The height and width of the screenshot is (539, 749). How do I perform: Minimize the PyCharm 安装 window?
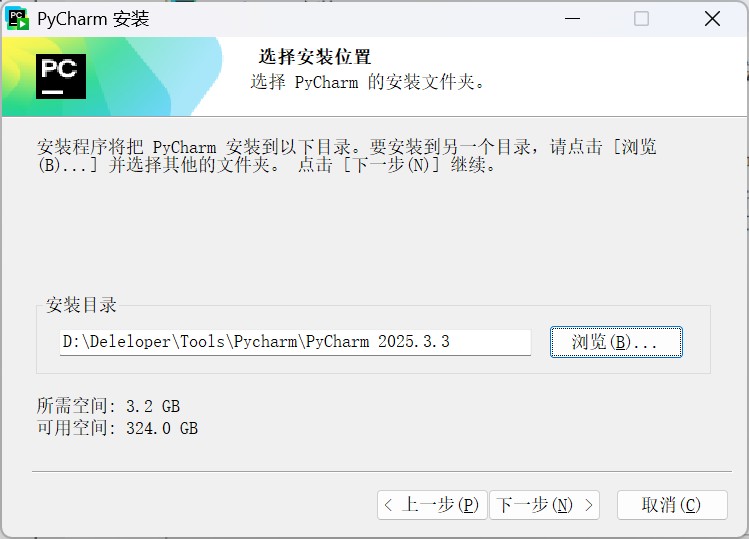coord(572,19)
